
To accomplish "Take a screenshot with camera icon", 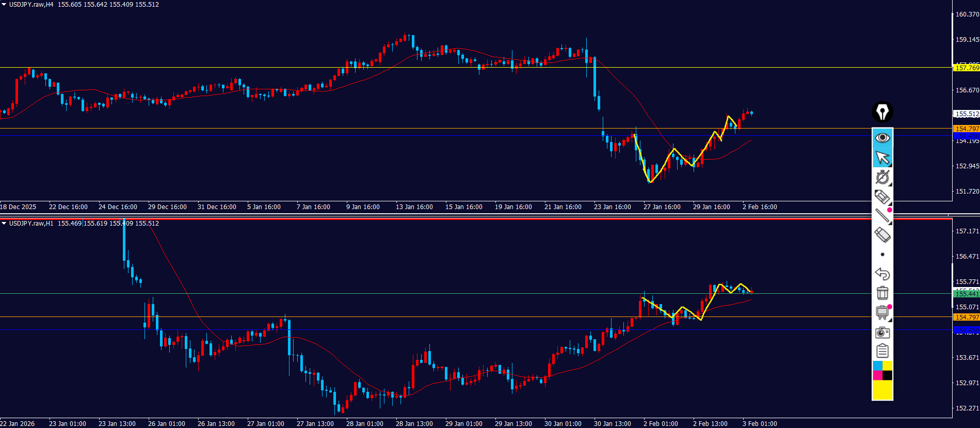I will (882, 332).
